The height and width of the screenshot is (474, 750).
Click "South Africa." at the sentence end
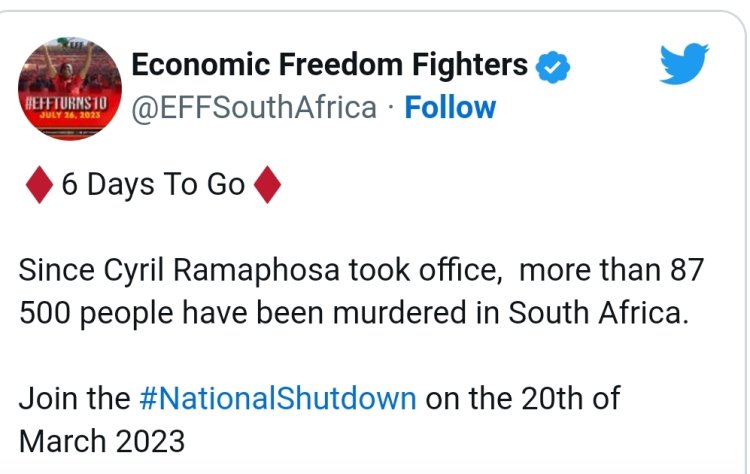(599, 313)
